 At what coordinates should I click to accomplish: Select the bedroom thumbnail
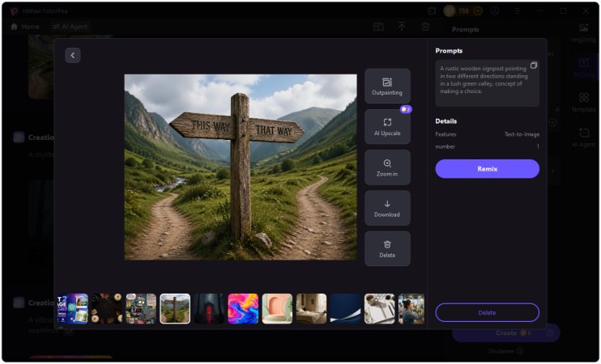click(311, 308)
